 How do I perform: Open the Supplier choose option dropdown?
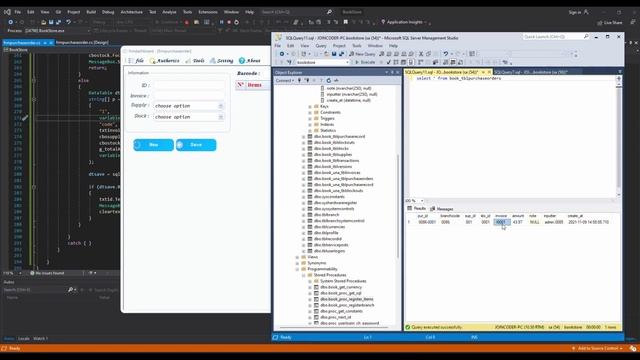coord(221,106)
